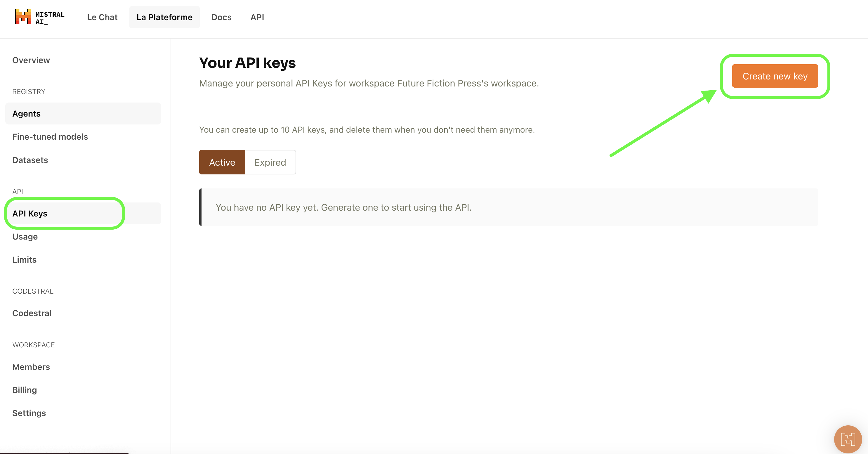Click the 'create up to 10 API keys' text
868x454 pixels.
(367, 130)
